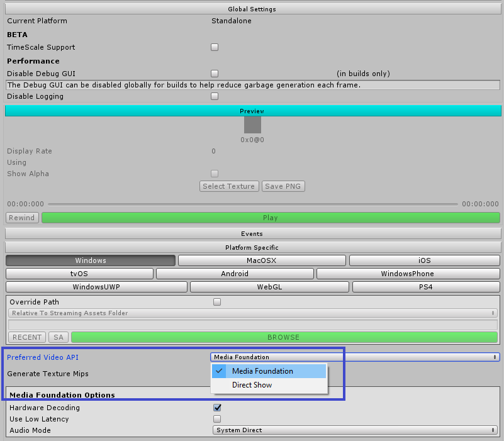Enable TimeScale Support
This screenshot has height=441, width=504.
click(x=214, y=47)
